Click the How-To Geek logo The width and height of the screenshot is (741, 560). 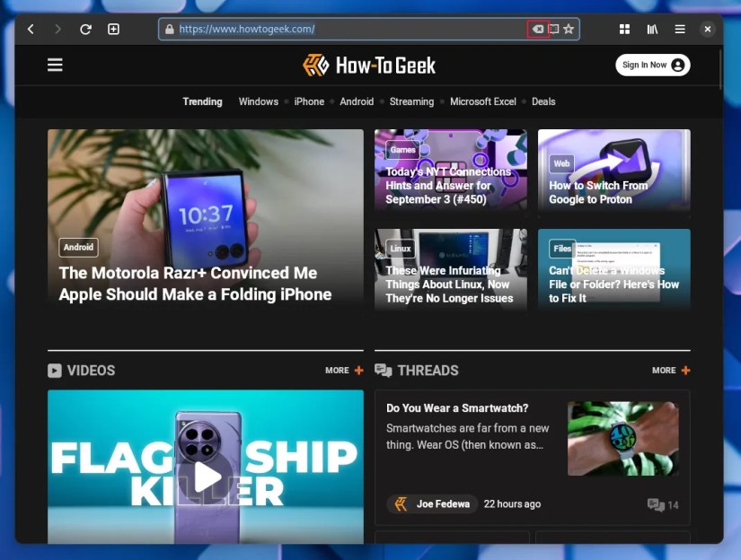369,66
